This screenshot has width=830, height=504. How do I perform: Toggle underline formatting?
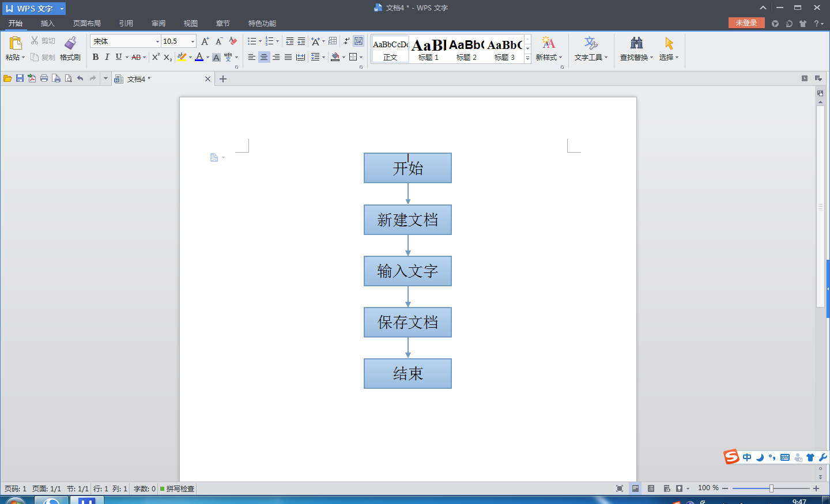pos(119,57)
